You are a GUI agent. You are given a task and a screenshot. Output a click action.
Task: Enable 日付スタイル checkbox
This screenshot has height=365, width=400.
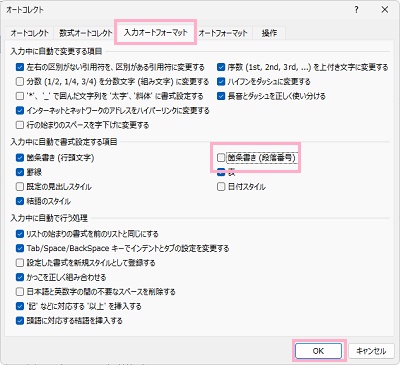click(x=221, y=187)
